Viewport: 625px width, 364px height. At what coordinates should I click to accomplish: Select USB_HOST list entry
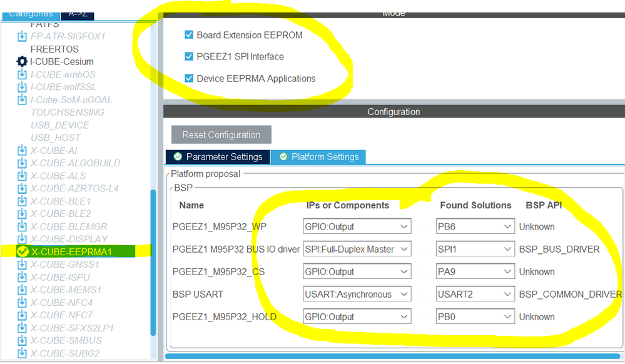click(56, 138)
